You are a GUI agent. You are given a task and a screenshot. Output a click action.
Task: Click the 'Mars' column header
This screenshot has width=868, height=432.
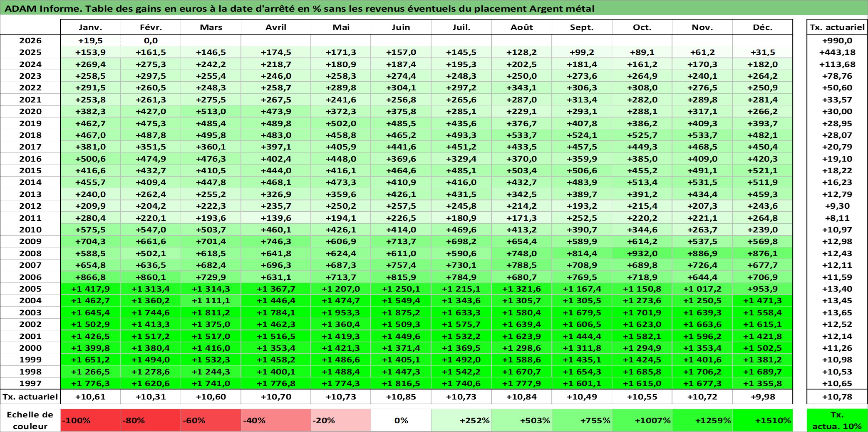(211, 27)
